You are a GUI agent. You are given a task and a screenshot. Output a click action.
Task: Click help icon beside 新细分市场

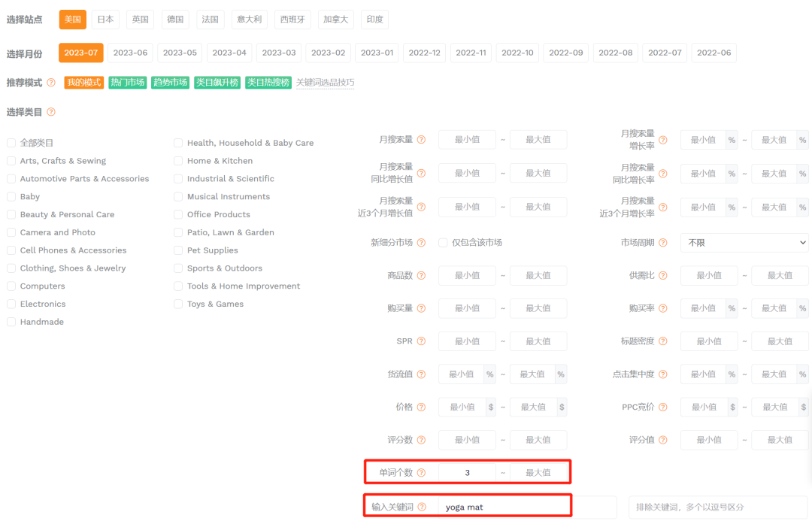click(421, 242)
